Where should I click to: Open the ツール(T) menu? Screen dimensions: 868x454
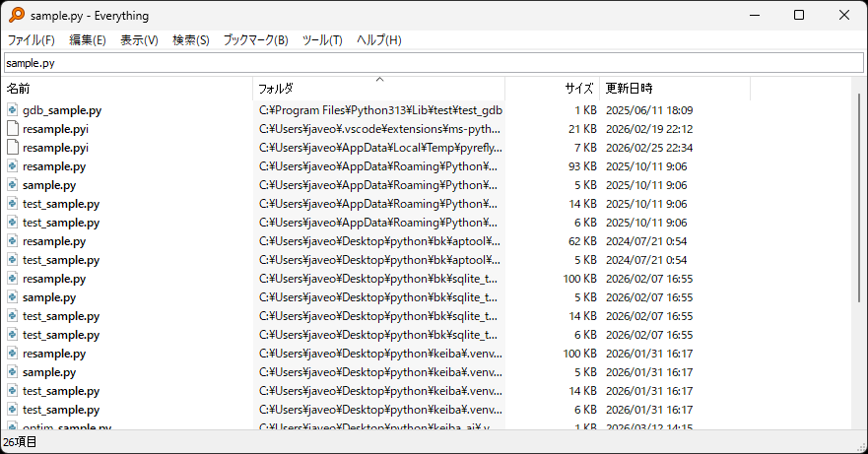coord(322,40)
